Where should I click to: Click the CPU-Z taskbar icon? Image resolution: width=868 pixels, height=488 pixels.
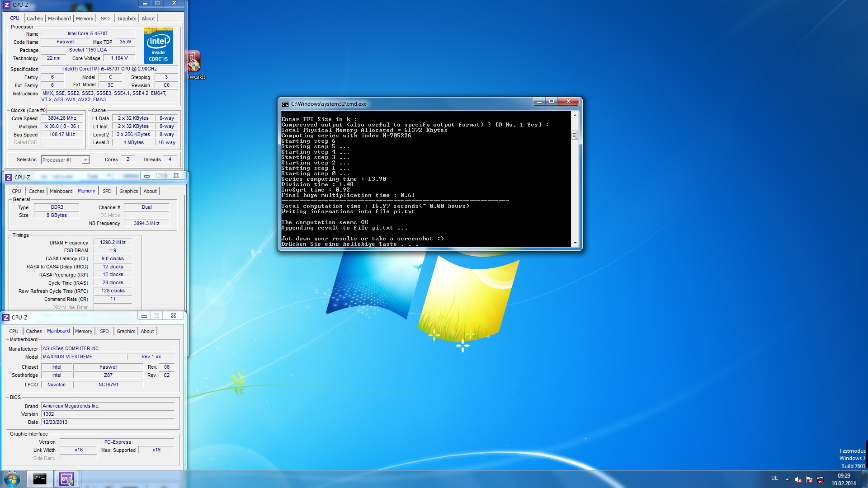(x=66, y=479)
